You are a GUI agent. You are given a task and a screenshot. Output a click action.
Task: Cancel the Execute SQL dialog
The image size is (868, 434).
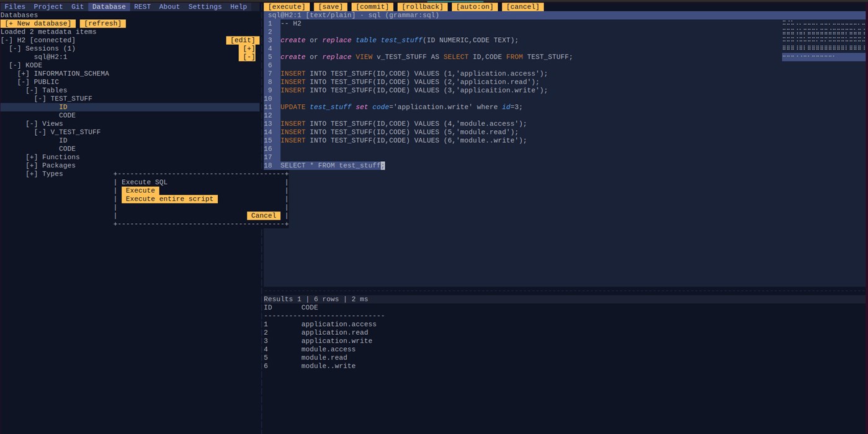click(x=264, y=216)
